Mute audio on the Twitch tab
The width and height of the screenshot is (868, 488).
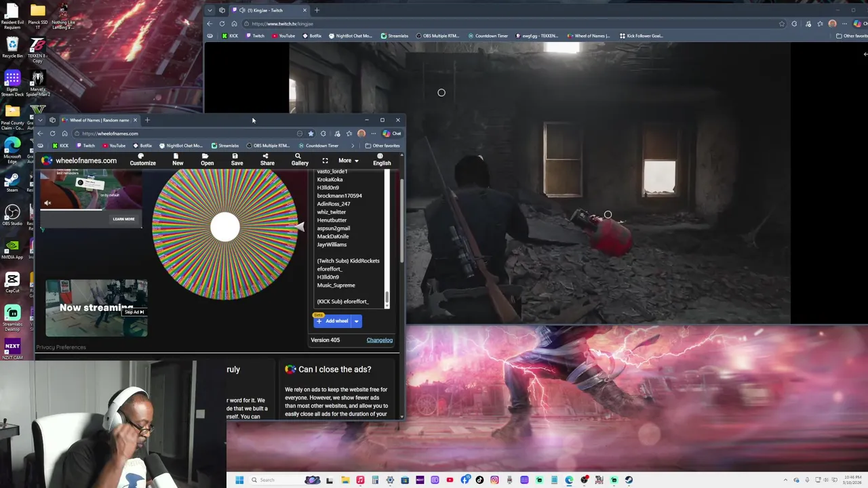tap(243, 10)
